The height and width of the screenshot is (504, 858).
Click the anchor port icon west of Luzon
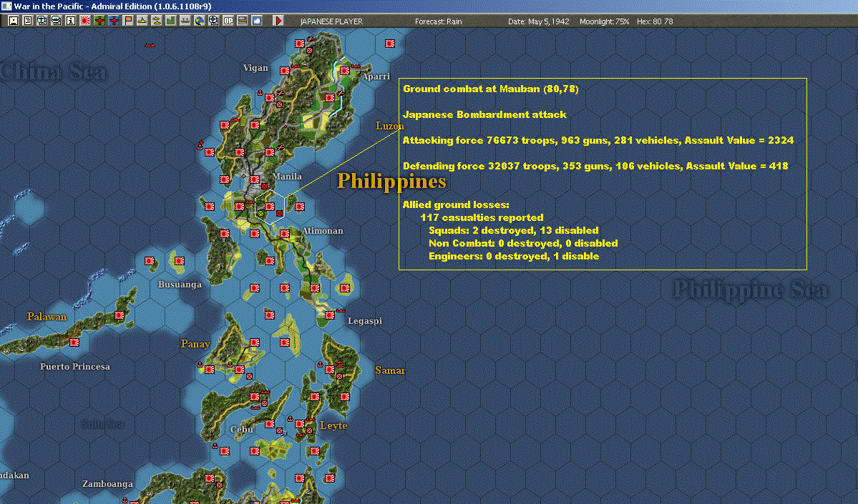pyautogui.click(x=200, y=145)
